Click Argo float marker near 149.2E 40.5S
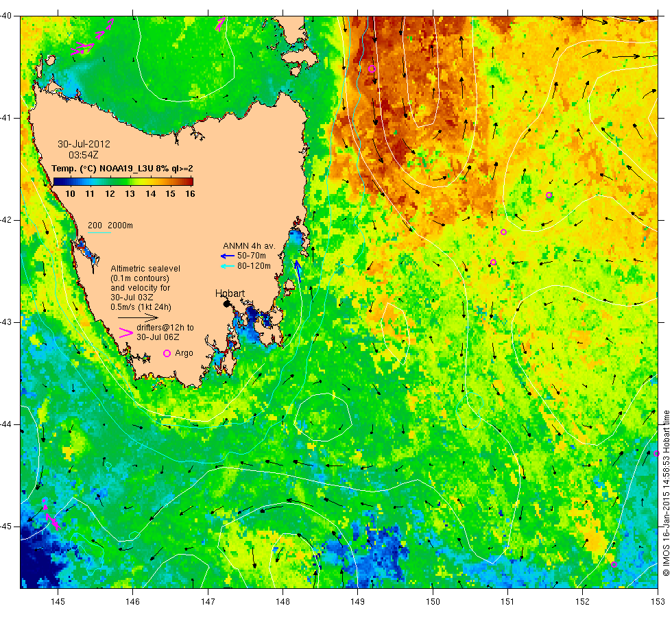Screen dimensions: 672x617 click(x=372, y=69)
